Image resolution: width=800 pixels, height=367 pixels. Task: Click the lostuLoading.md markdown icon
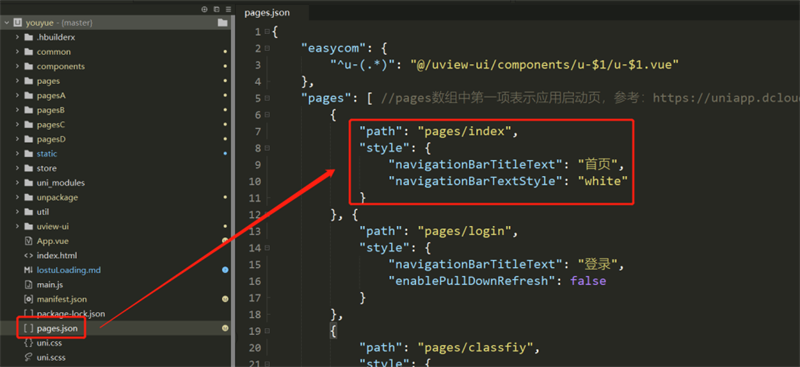(29, 270)
